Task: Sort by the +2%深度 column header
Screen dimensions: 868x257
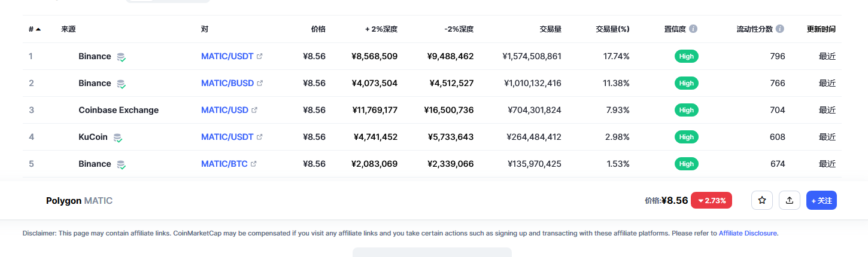Action: tap(381, 29)
